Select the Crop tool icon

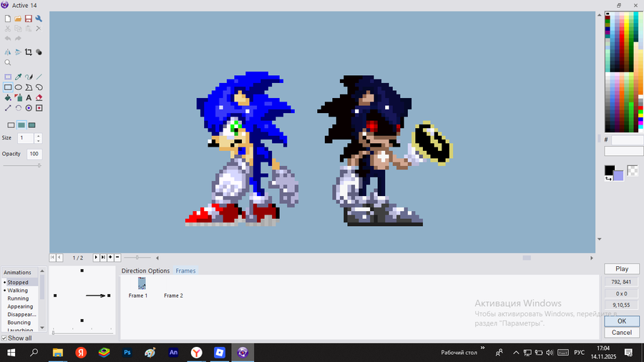(29, 52)
